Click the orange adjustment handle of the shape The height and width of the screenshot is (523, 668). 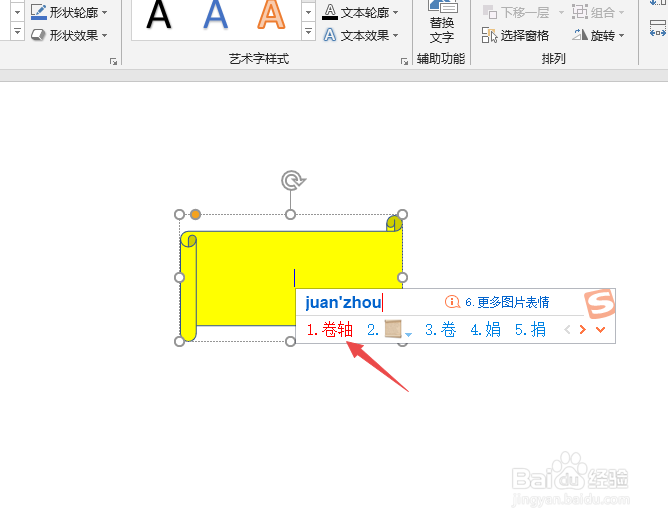(196, 214)
